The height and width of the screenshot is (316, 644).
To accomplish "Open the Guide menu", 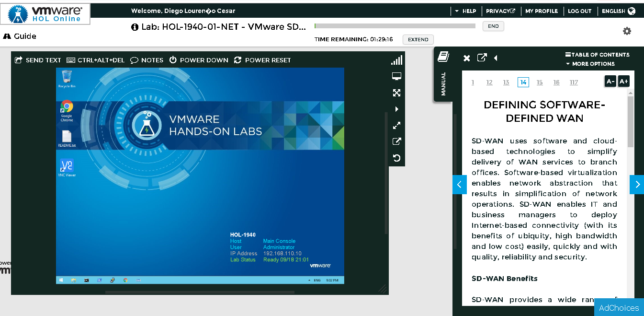I will point(20,36).
